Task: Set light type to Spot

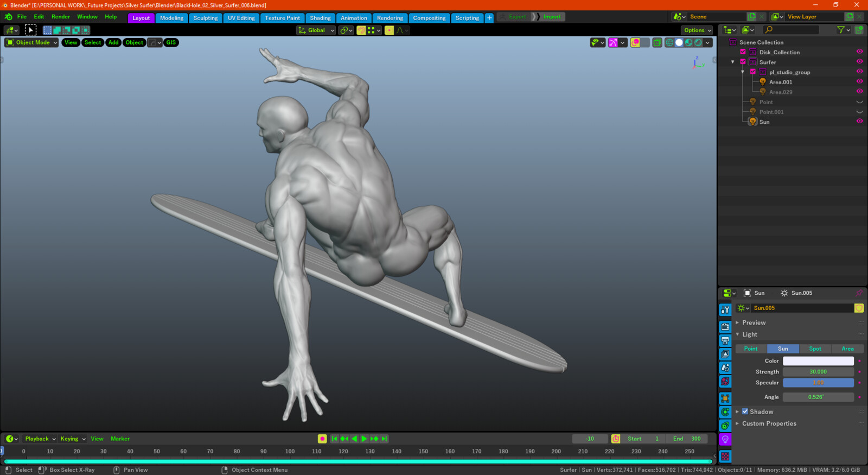Action: 815,349
